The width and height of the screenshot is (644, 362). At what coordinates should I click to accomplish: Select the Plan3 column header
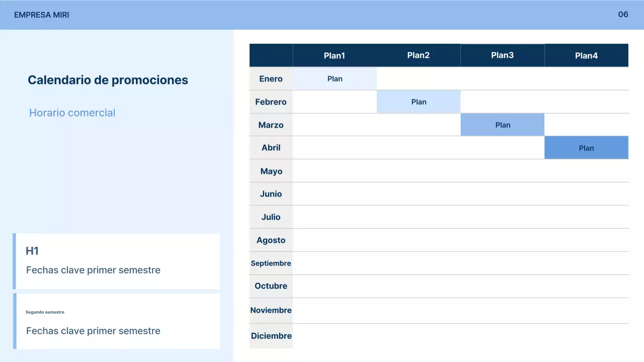[502, 55]
